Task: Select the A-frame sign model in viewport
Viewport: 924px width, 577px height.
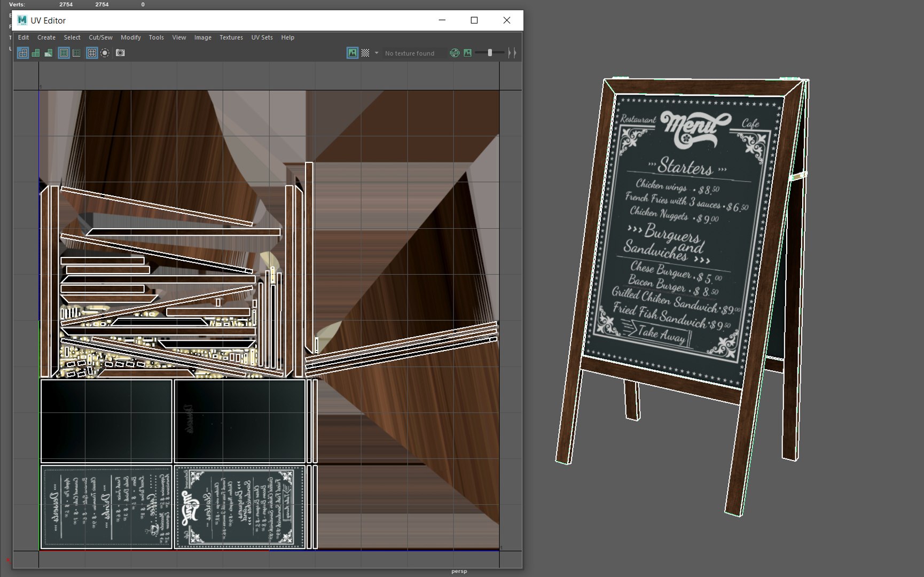Action: coord(682,297)
